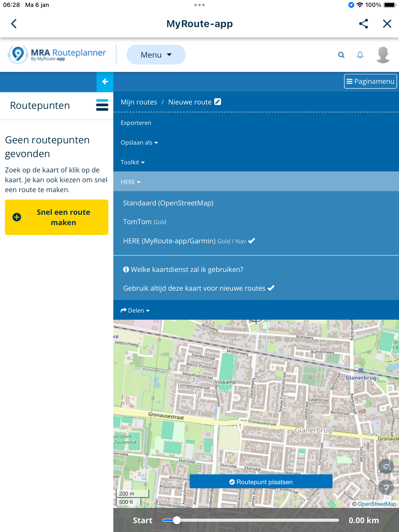Choose Exporteren menu item
399x532 pixels.
point(136,123)
